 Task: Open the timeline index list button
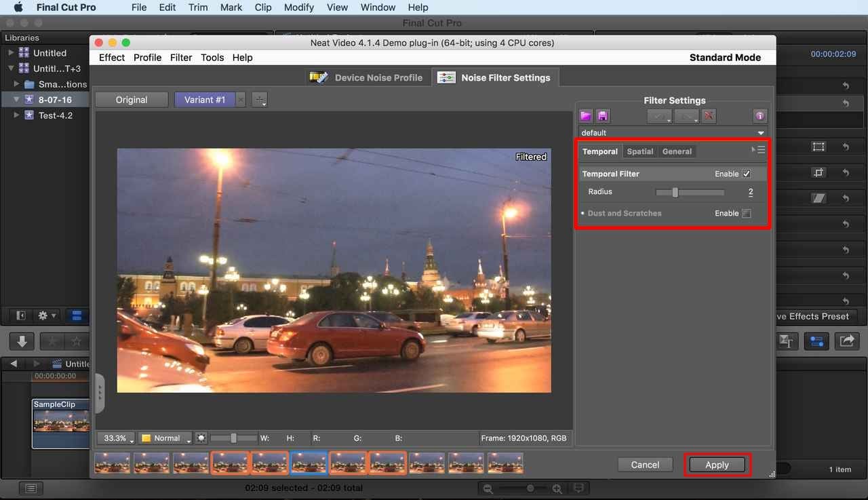[31, 488]
